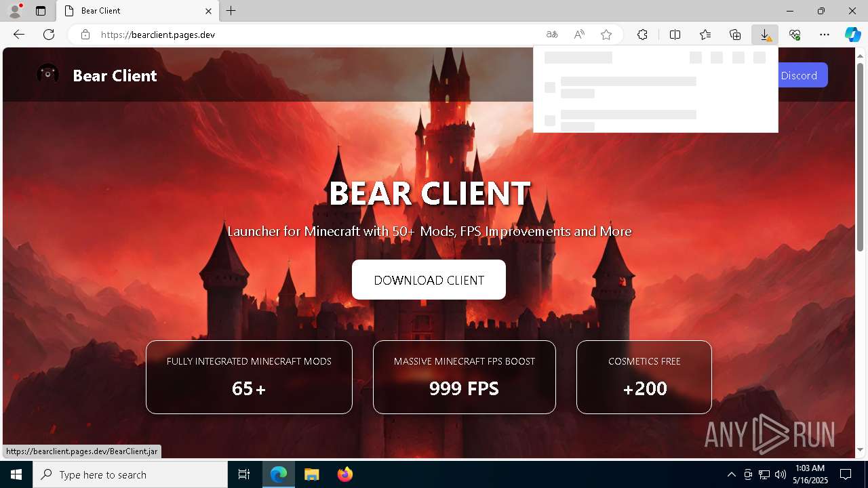Open Favorites list icon
The height and width of the screenshot is (488, 868).
[705, 35]
